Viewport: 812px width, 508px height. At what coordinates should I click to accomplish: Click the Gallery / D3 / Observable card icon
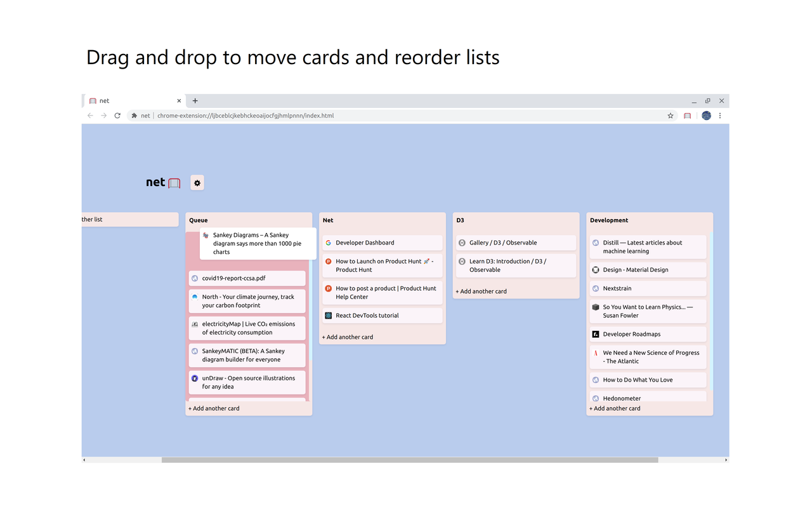click(462, 243)
